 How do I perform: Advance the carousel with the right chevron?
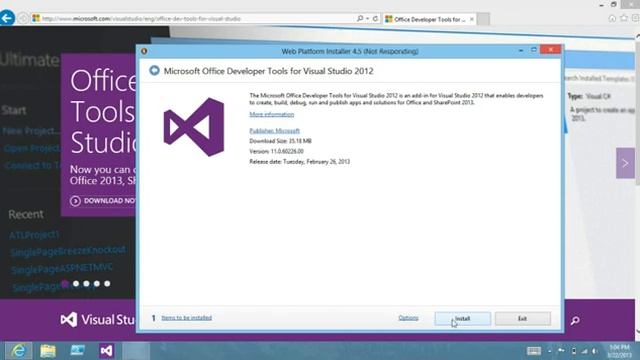[x=625, y=163]
